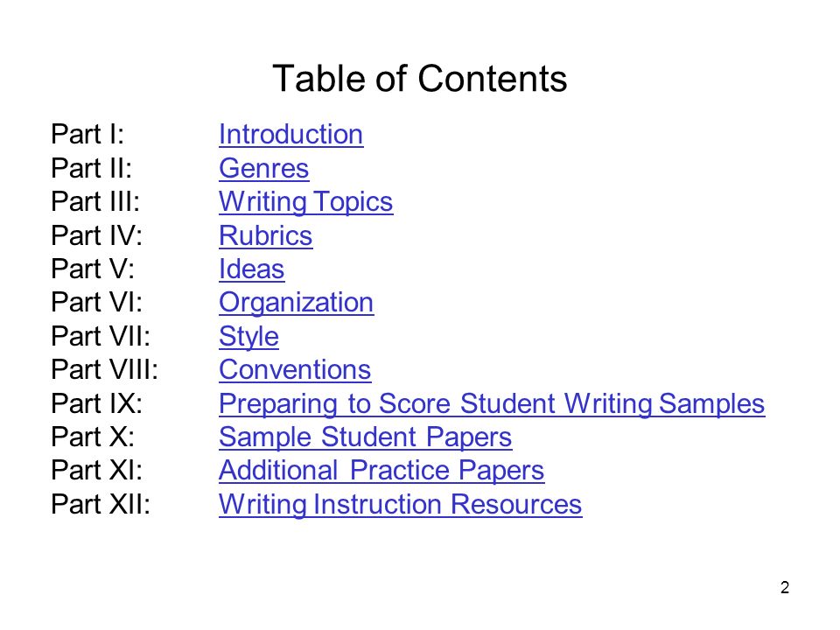This screenshot has height=630, width=840.
Task: Click Writing Instruction Resources link
Action: [x=400, y=505]
